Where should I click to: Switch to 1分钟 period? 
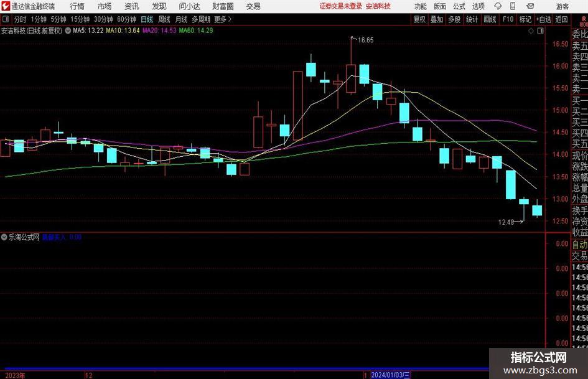39,19
